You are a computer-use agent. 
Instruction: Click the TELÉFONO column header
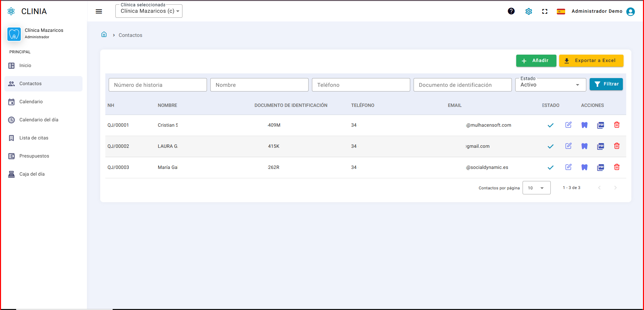(363, 105)
